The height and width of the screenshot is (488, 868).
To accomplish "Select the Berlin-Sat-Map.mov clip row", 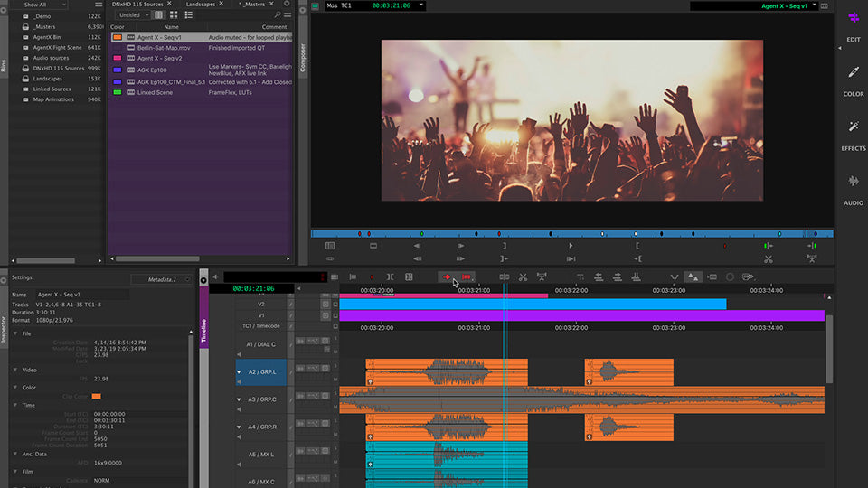I will point(164,48).
